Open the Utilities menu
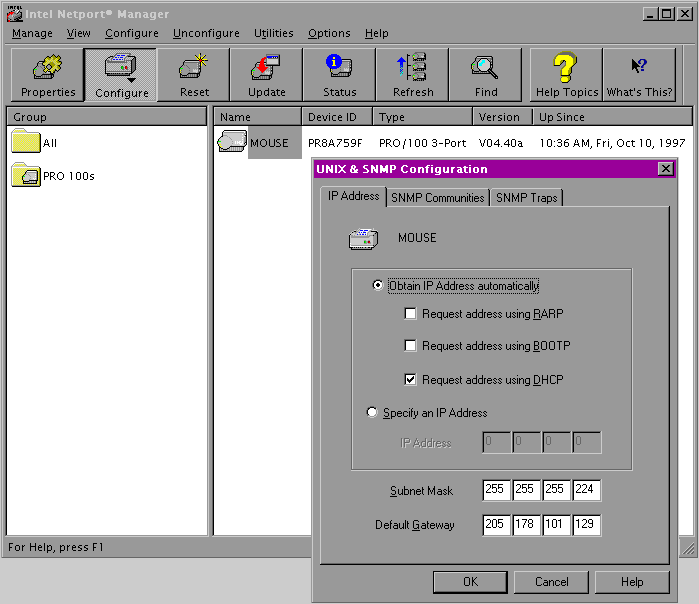 [273, 33]
